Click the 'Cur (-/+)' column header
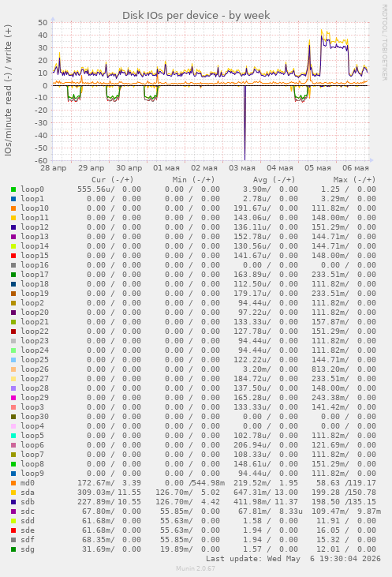 (x=113, y=180)
